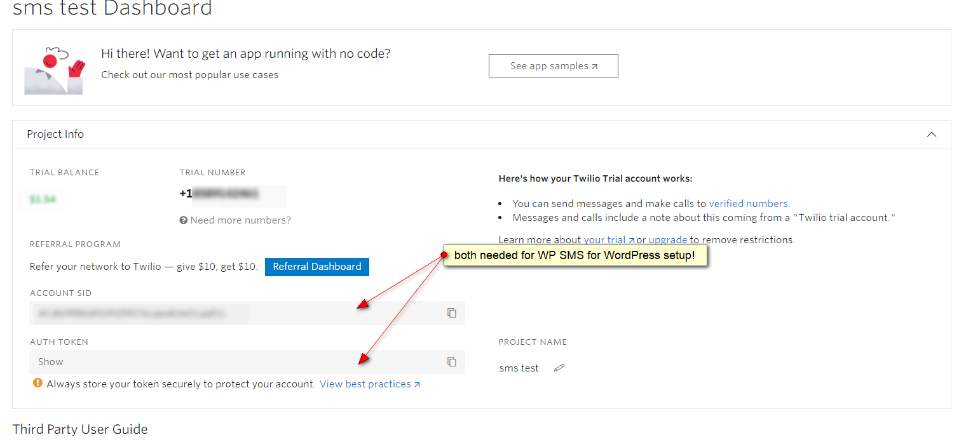
Task: Click the PROJECT NAME label
Action: pyautogui.click(x=533, y=342)
